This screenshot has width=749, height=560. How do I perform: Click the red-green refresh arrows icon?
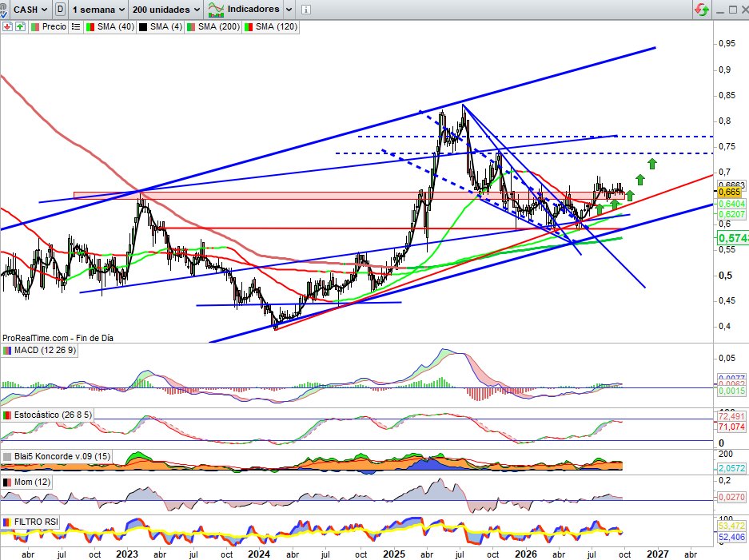click(x=702, y=9)
